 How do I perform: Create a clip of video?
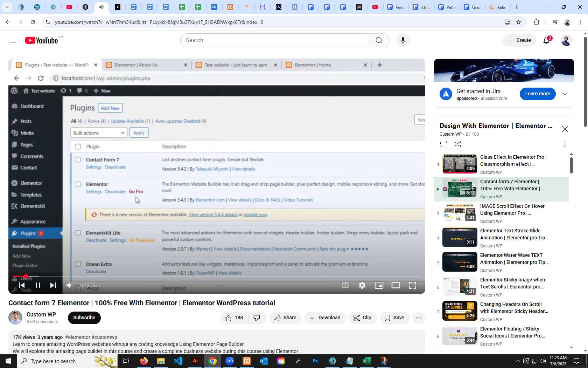point(363,318)
